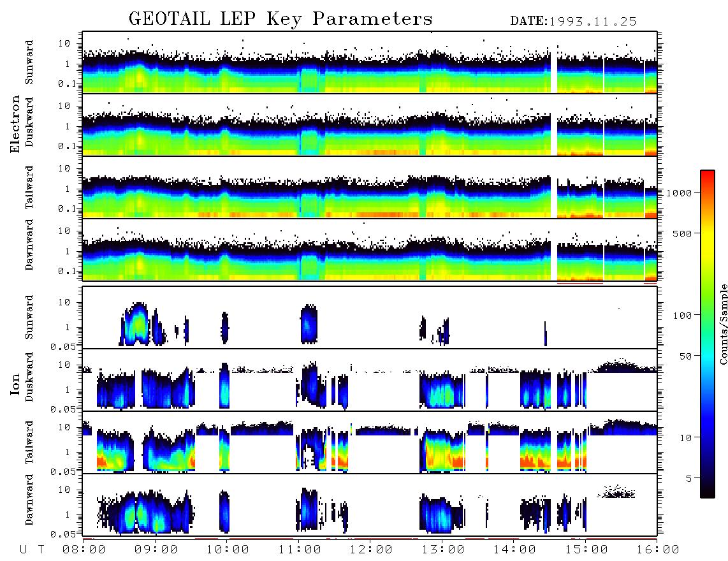Select the 50 value on the color scale
728x561 pixels.
coord(685,356)
